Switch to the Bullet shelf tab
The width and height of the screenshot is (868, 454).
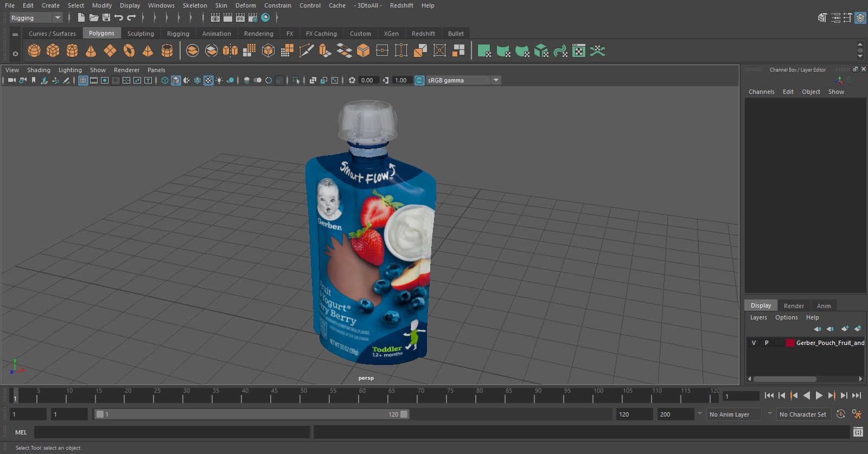(x=456, y=34)
